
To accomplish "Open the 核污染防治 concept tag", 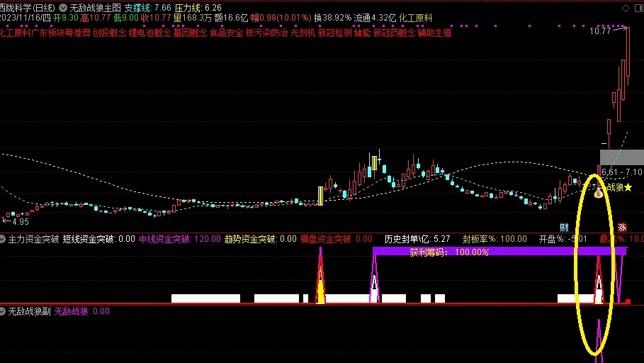I will (x=266, y=33).
